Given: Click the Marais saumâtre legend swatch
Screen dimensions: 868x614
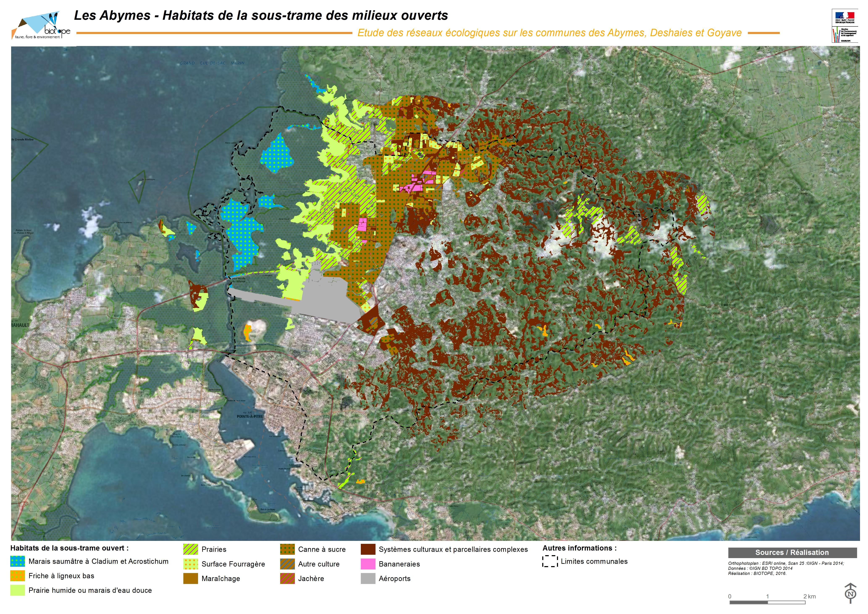Looking at the screenshot, I should point(18,561).
